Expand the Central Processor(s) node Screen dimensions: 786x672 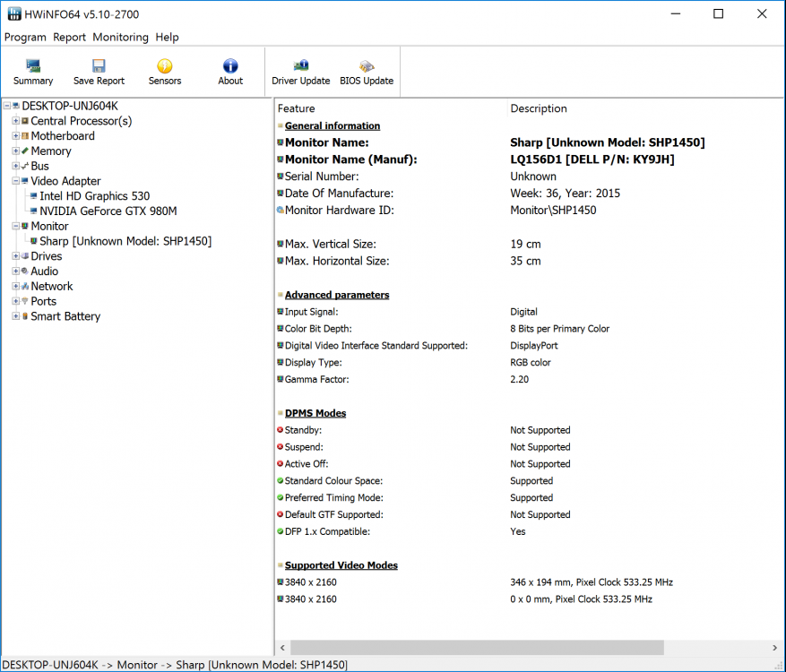pyautogui.click(x=15, y=121)
